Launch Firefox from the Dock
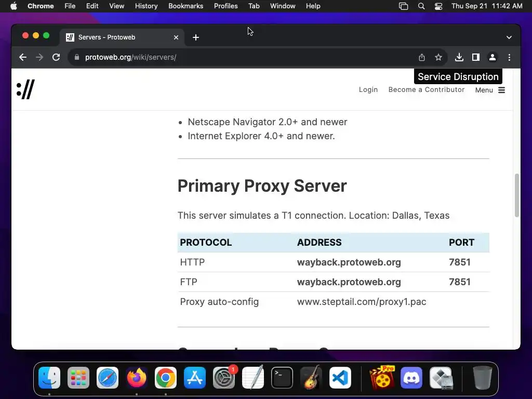 pyautogui.click(x=137, y=378)
